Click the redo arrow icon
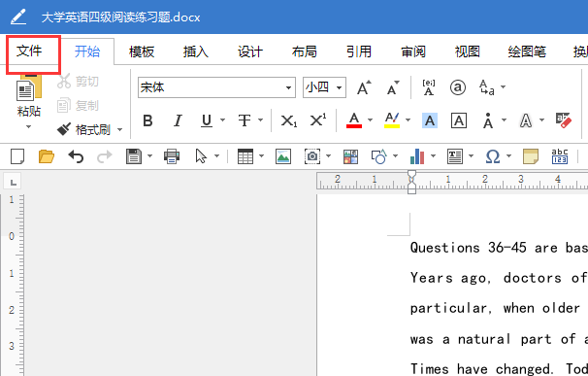 click(105, 156)
